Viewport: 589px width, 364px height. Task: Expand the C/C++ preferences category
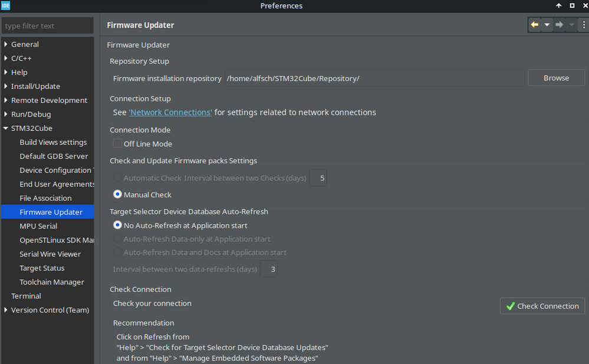[6, 58]
